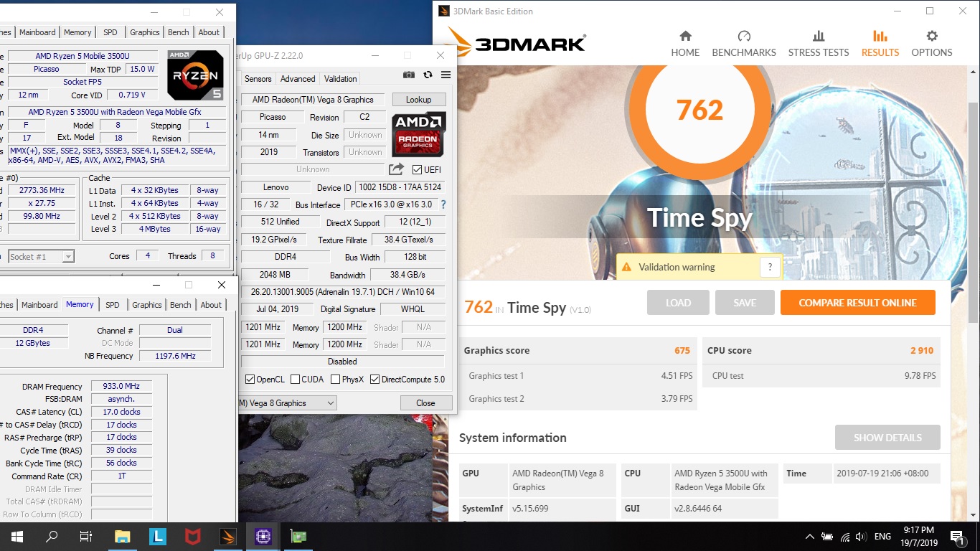The width and height of the screenshot is (980, 551).
Task: Switch to GPU-Z Sensors tab
Action: coord(258,79)
